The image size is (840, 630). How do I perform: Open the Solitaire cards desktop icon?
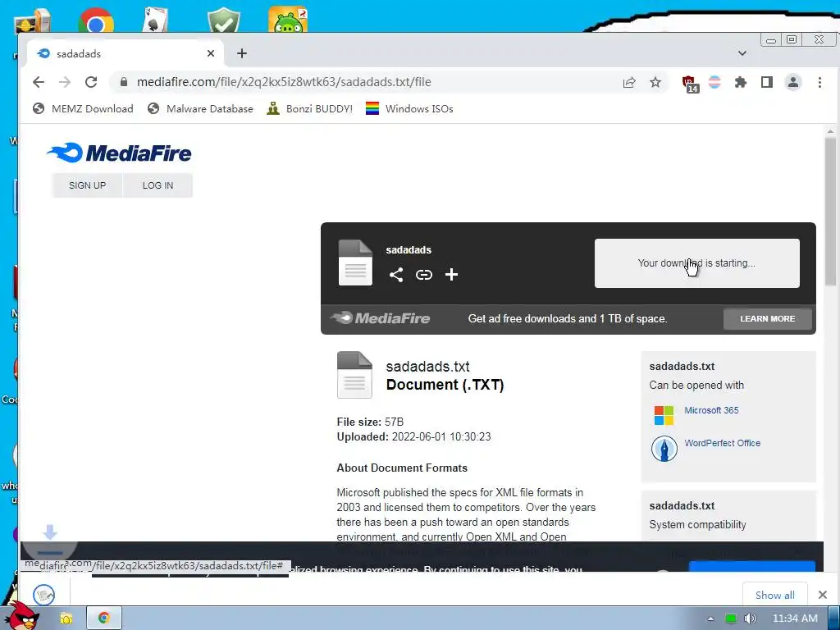click(155, 20)
